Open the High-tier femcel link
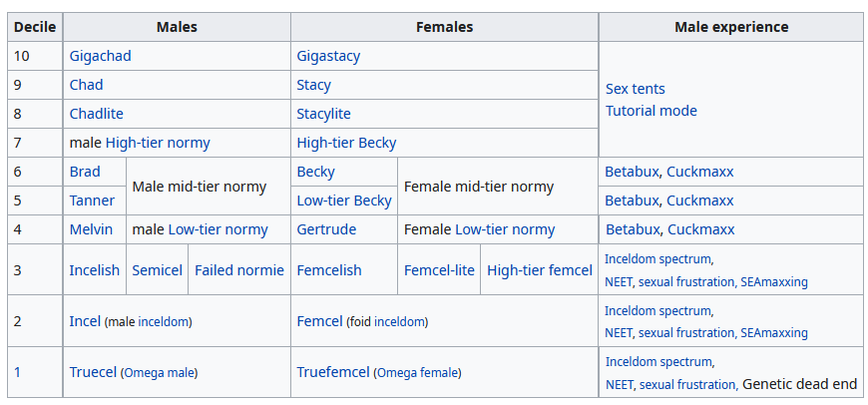This screenshot has width=868, height=405. (540, 270)
